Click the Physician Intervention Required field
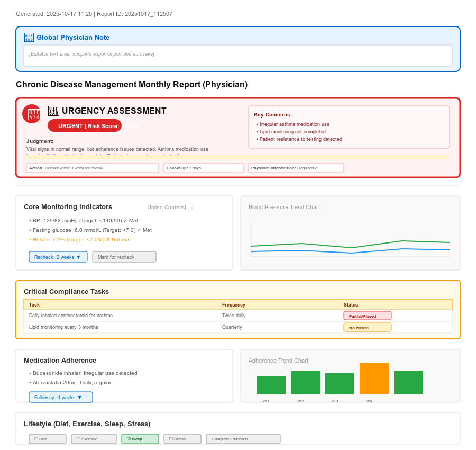This screenshot has height=450, width=476. [296, 168]
